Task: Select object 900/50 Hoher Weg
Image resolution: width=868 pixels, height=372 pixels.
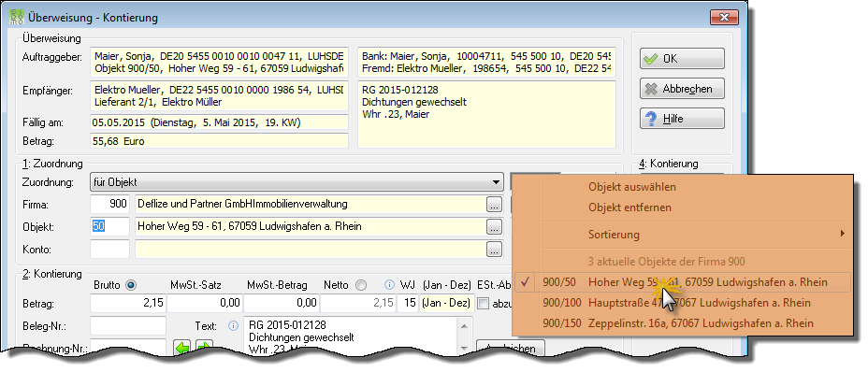Action: click(x=683, y=282)
